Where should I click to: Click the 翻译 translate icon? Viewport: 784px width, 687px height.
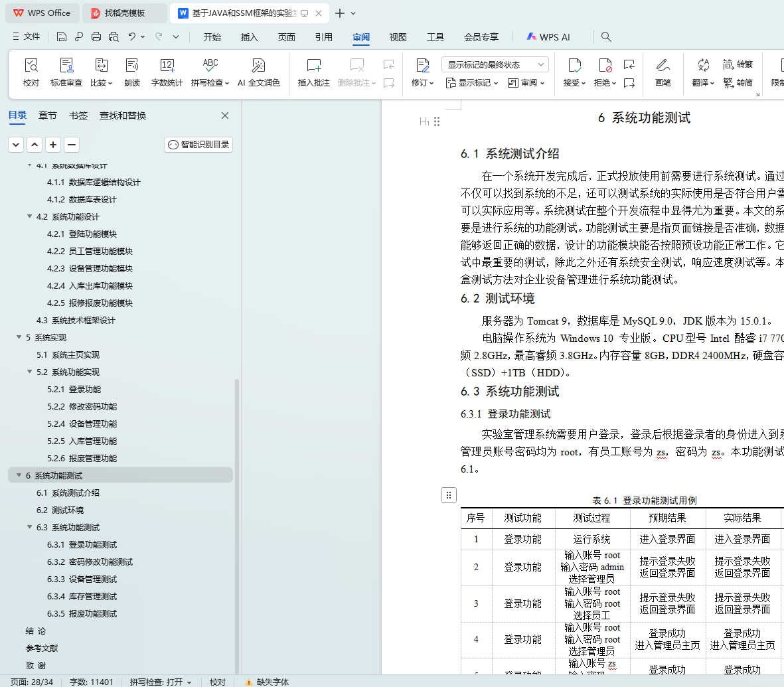click(703, 65)
